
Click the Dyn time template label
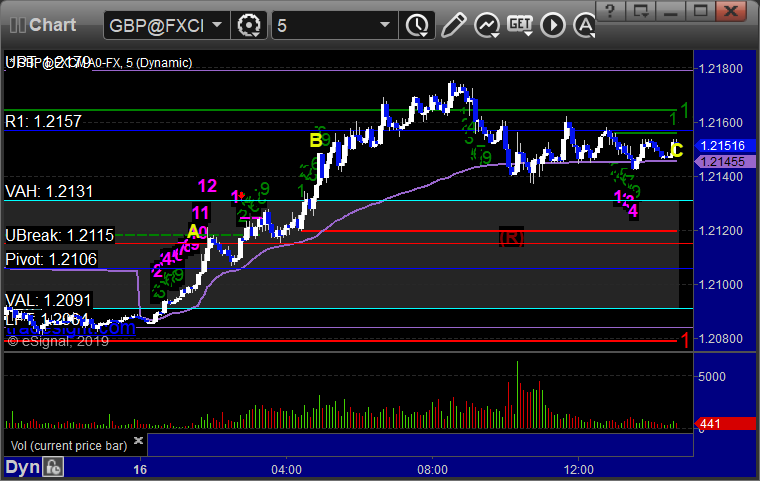(23, 467)
